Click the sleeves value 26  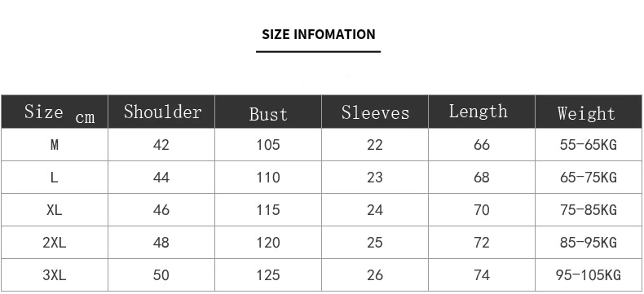pyautogui.click(x=375, y=275)
